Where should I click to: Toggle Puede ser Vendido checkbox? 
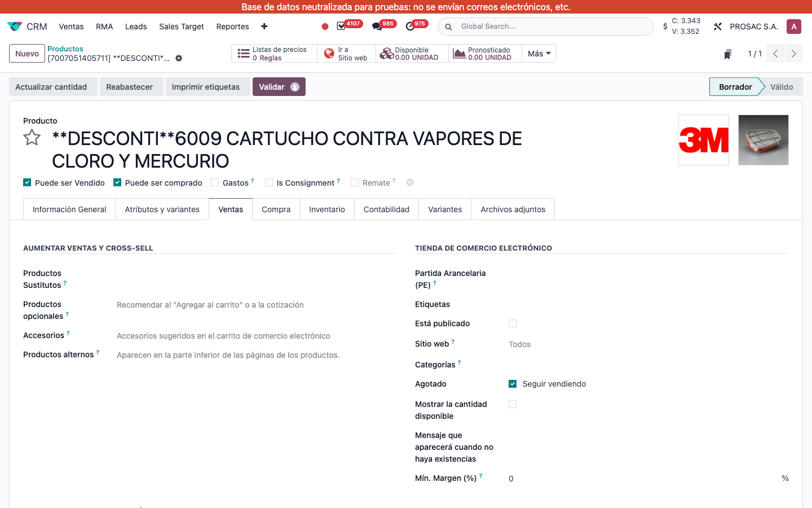pyautogui.click(x=27, y=182)
